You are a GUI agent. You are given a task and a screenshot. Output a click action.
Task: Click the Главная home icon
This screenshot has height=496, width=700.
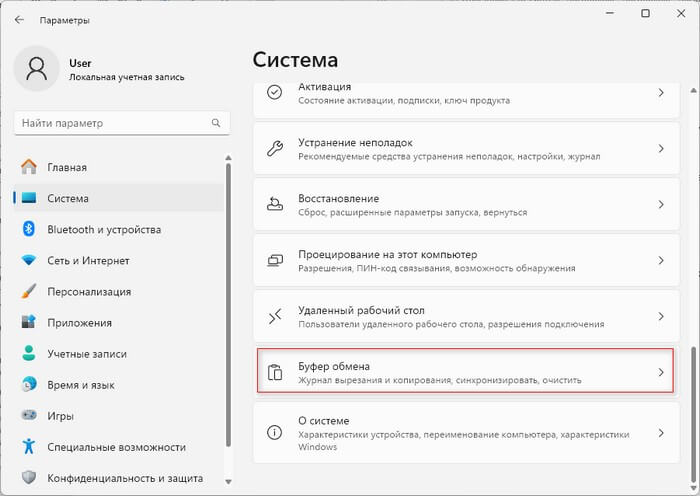(x=29, y=167)
